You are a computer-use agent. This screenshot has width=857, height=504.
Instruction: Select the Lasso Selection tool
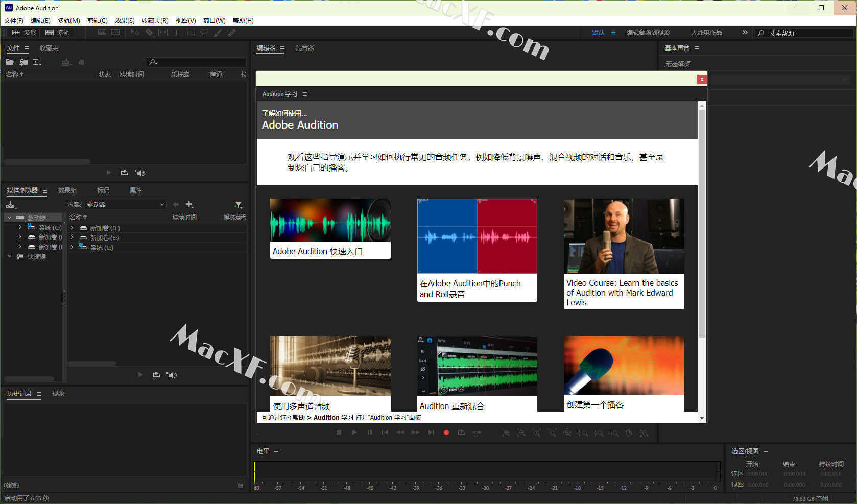pyautogui.click(x=204, y=32)
